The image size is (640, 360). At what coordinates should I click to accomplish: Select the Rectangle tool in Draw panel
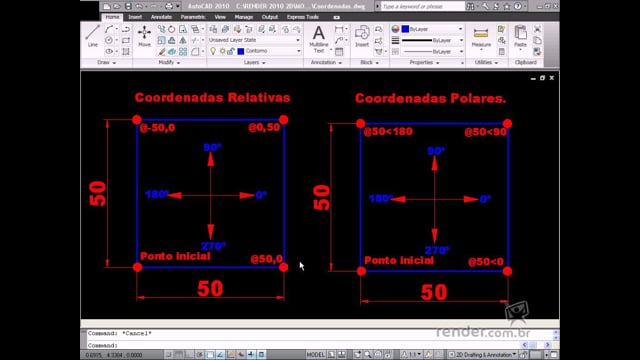tap(126, 40)
